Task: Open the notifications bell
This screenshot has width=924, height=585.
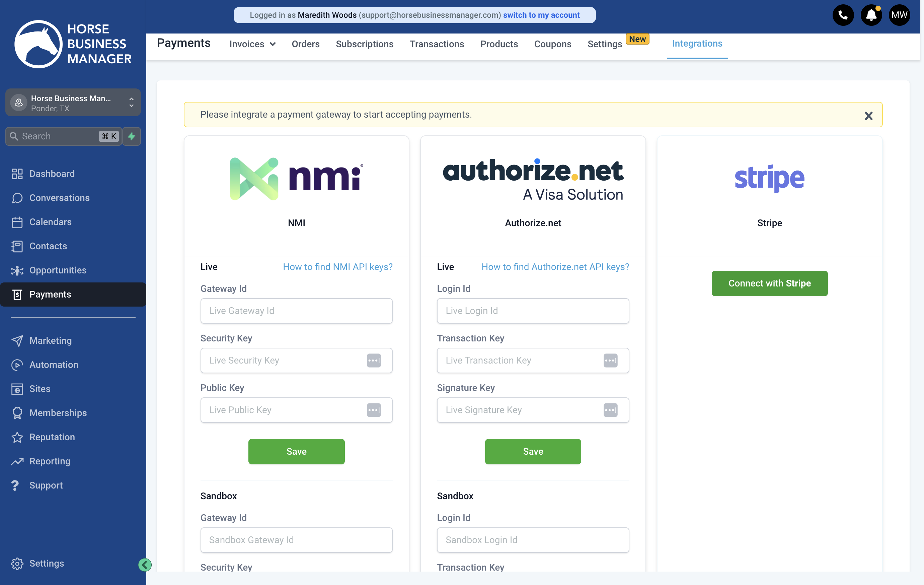Action: 871,15
